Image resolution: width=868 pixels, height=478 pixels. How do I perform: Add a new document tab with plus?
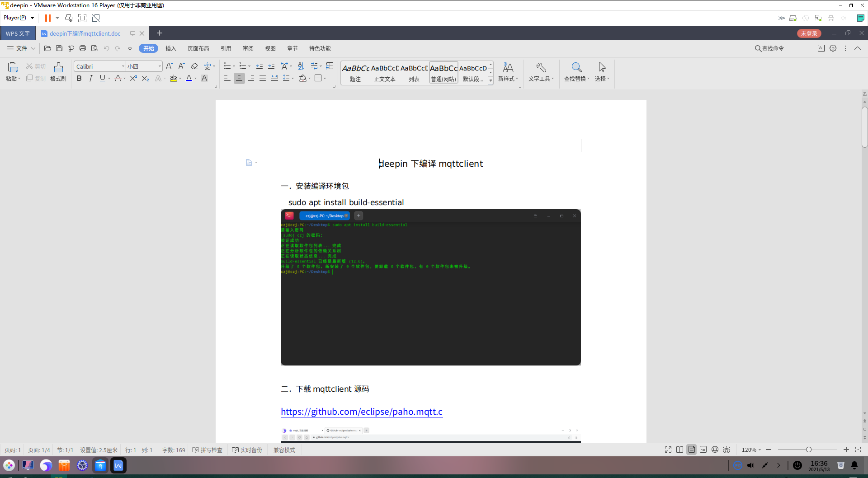pos(160,33)
